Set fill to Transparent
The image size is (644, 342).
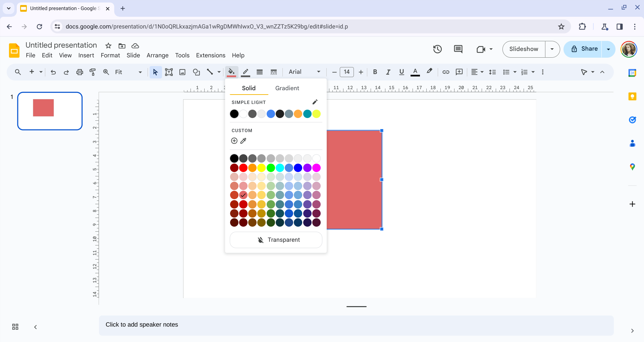click(x=276, y=240)
